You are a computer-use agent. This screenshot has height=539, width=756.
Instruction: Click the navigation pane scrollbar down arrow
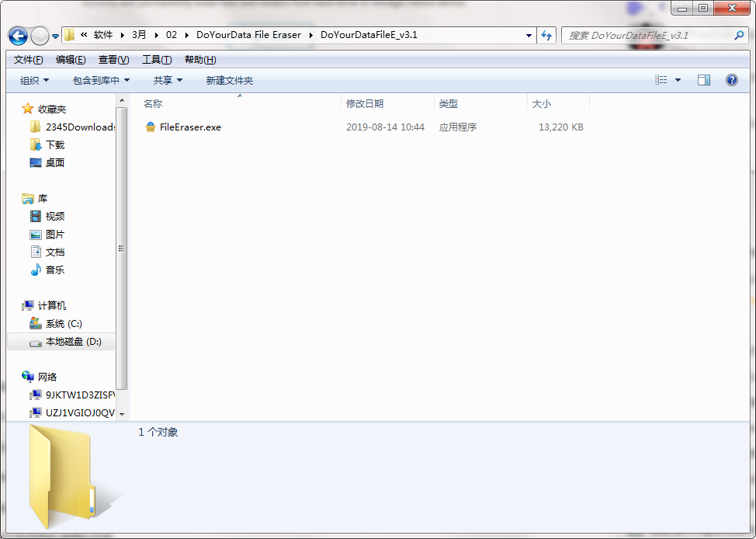coord(122,414)
